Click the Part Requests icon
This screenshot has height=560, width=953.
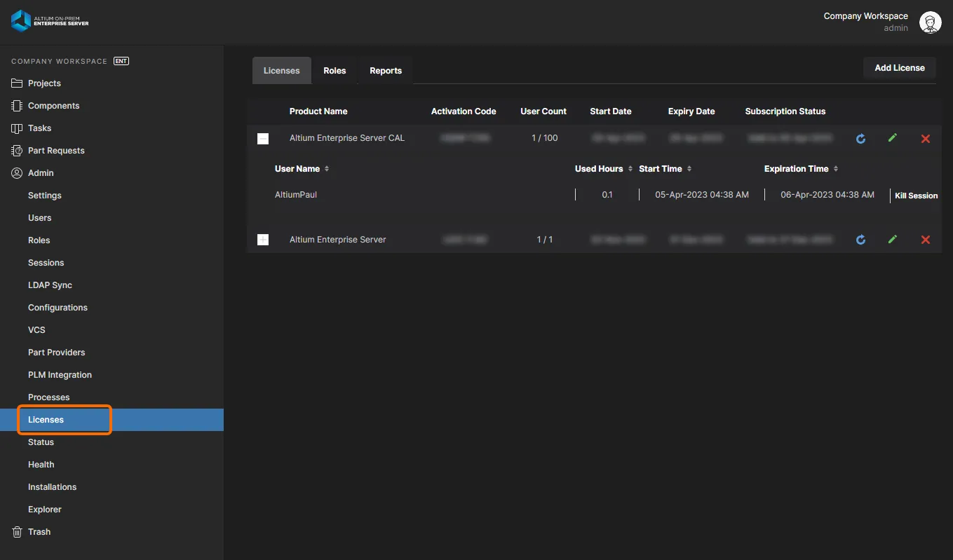tap(17, 151)
